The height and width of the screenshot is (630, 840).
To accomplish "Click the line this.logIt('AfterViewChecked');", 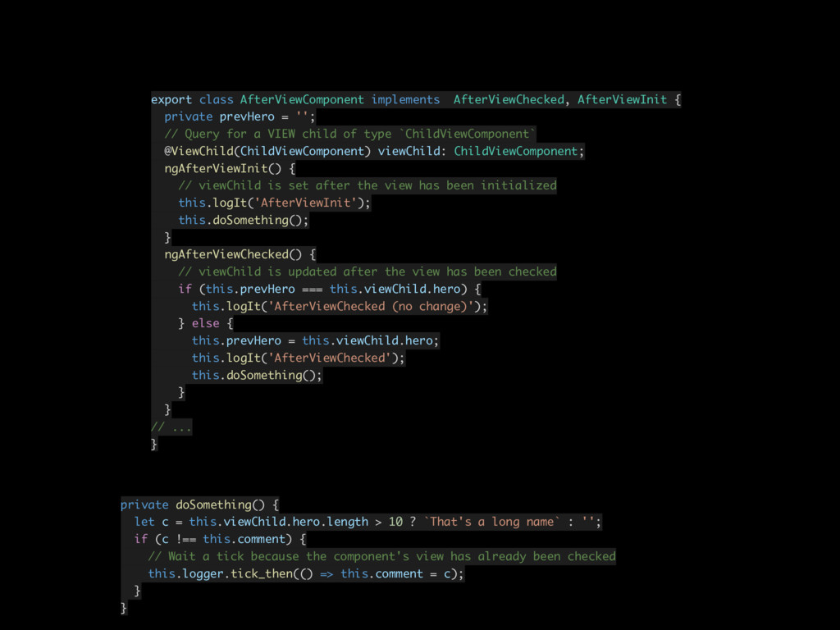I will 299,358.
